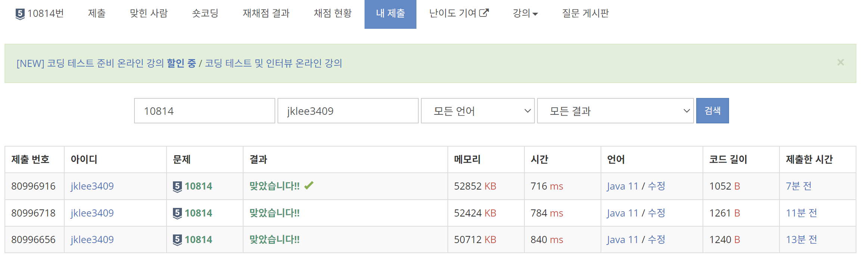Image resolution: width=868 pixels, height=264 pixels.
Task: Open the external link icon on 난이도 기여
Action: point(484,13)
